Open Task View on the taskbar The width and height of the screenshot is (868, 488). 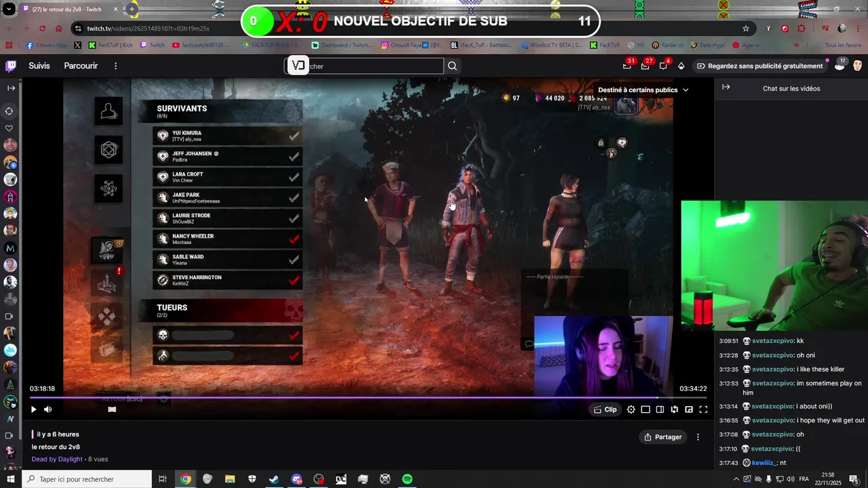tap(163, 479)
